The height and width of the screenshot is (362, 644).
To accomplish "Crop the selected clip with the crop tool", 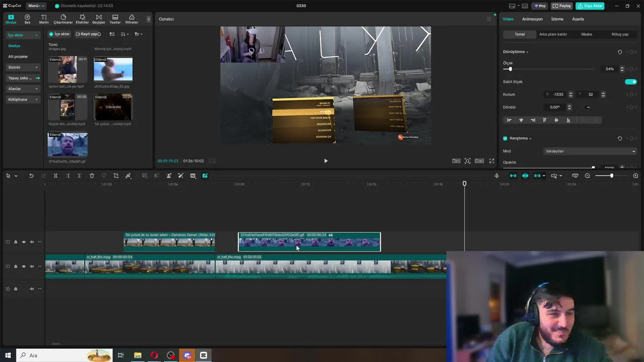I will pos(116,175).
